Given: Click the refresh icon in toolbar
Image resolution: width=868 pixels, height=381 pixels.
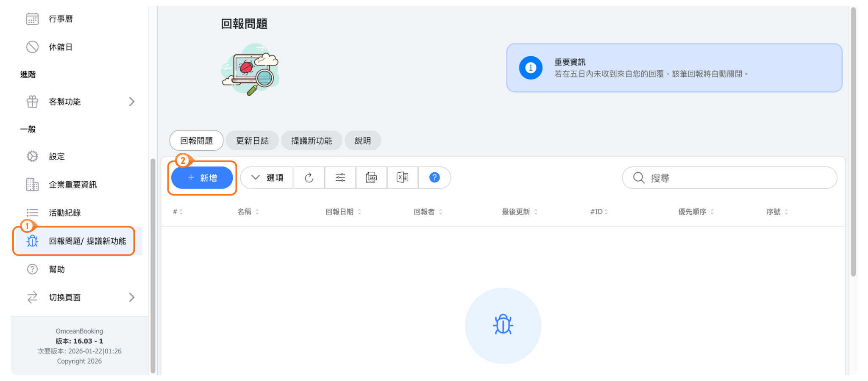Looking at the screenshot, I should pyautogui.click(x=309, y=178).
